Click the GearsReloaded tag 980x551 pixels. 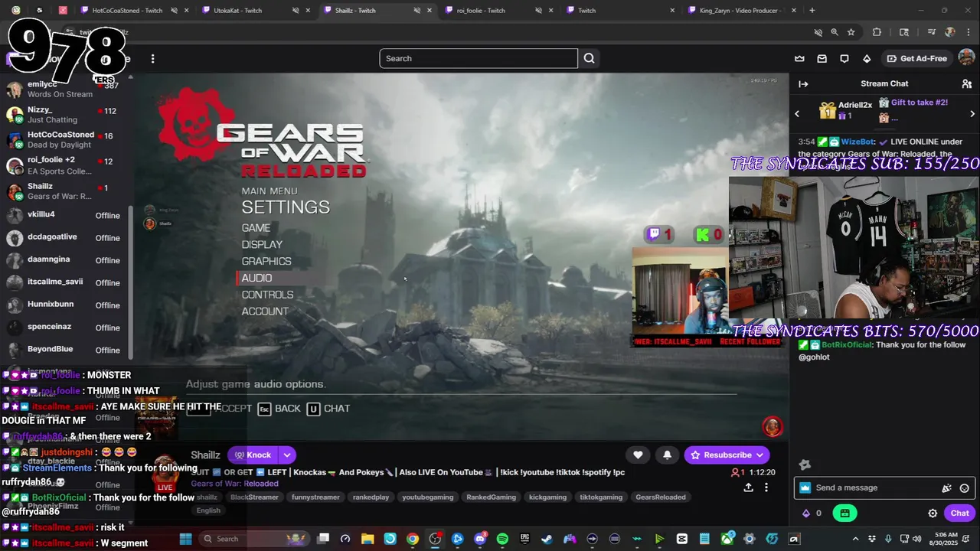click(x=660, y=497)
